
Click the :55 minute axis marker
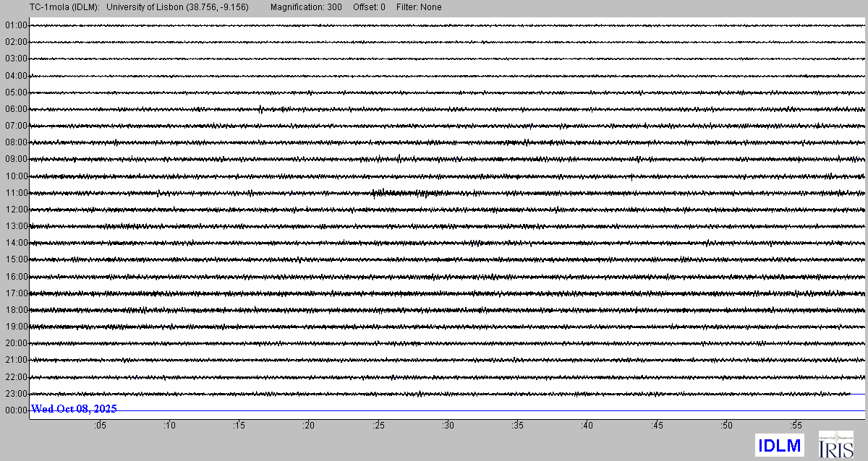pyautogui.click(x=796, y=426)
